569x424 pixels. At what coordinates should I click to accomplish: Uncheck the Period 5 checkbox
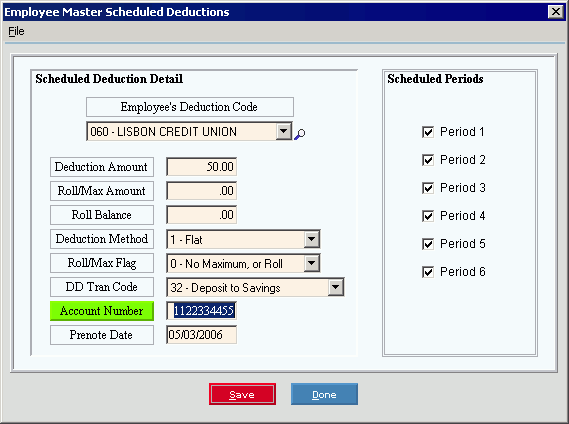tap(428, 244)
